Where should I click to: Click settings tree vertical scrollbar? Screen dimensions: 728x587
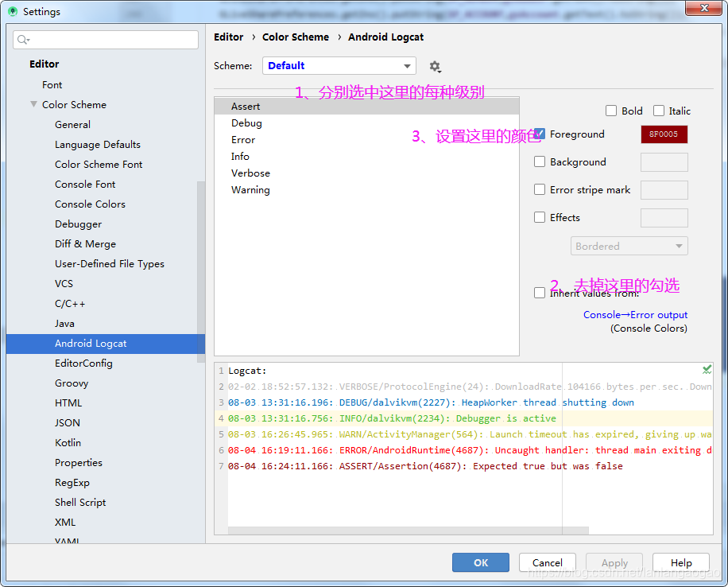click(x=200, y=272)
